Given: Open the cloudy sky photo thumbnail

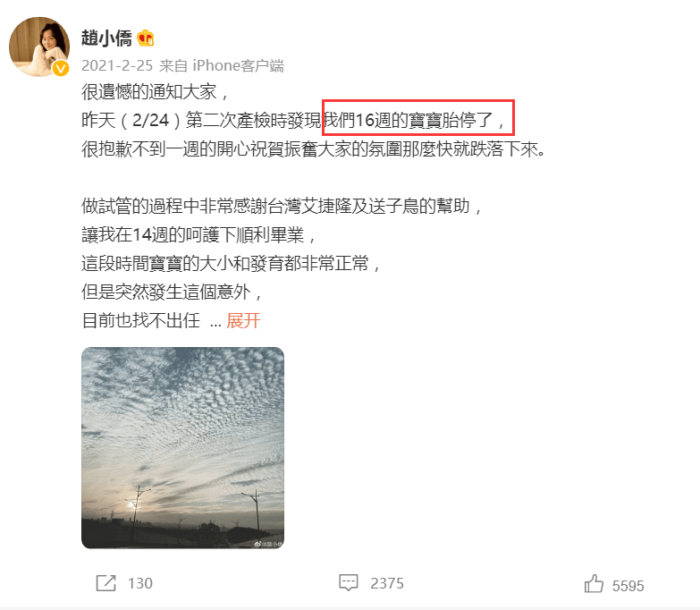Looking at the screenshot, I should pos(182,448).
